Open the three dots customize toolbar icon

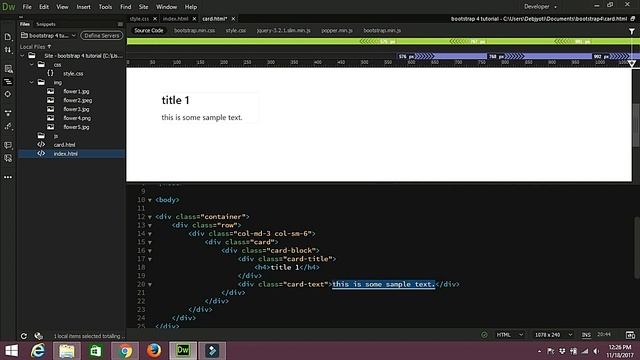(x=8, y=177)
